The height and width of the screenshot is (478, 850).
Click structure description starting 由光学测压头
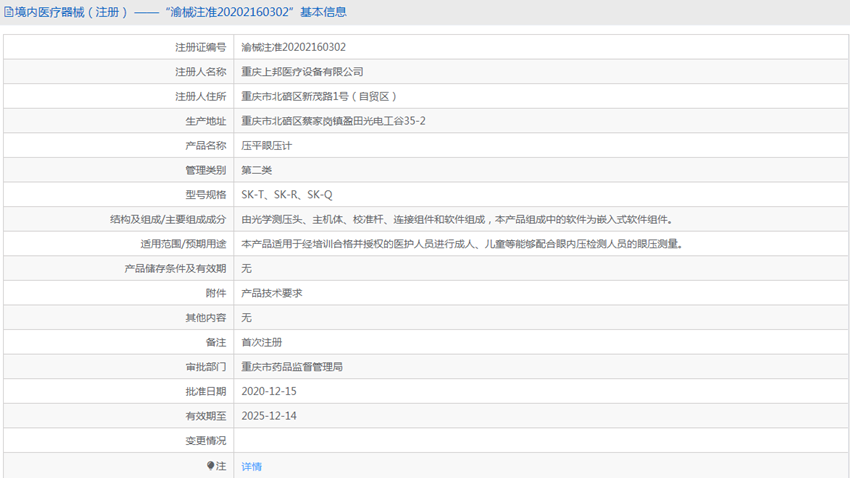457,219
